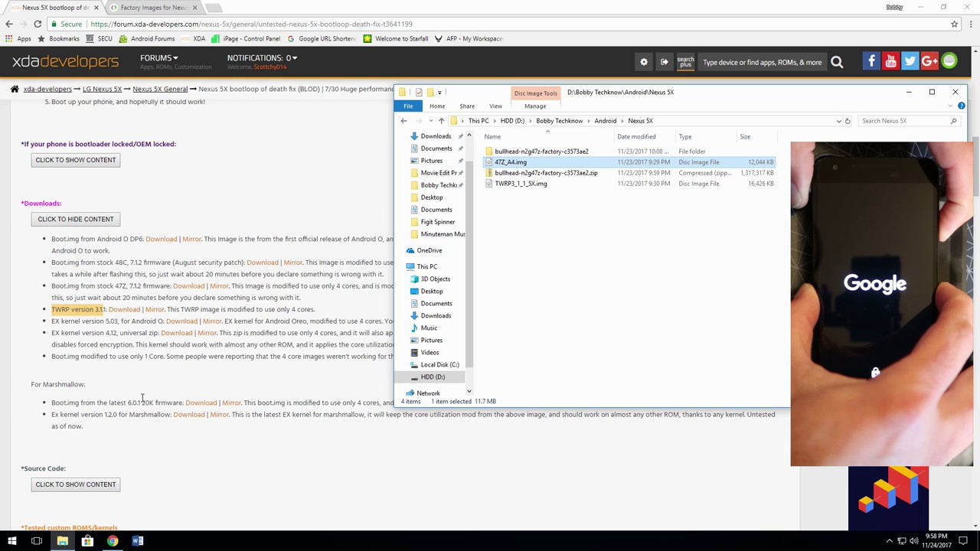Go back in Chrome browser
This screenshot has height=551, width=980.
point(9,24)
